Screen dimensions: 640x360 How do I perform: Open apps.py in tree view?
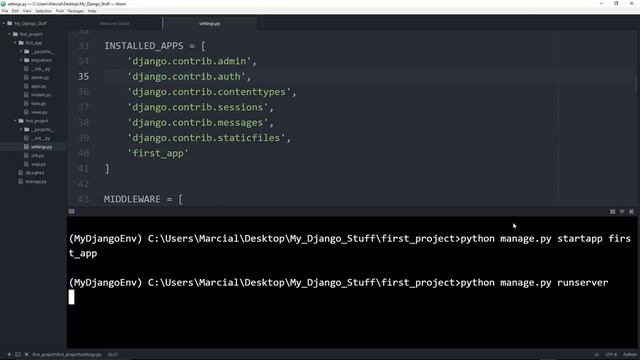click(x=36, y=87)
